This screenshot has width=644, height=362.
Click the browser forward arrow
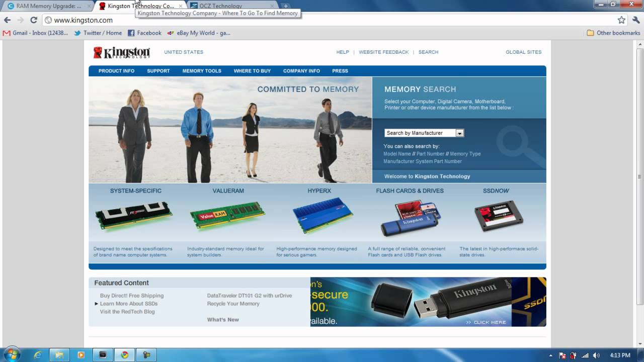click(21, 20)
